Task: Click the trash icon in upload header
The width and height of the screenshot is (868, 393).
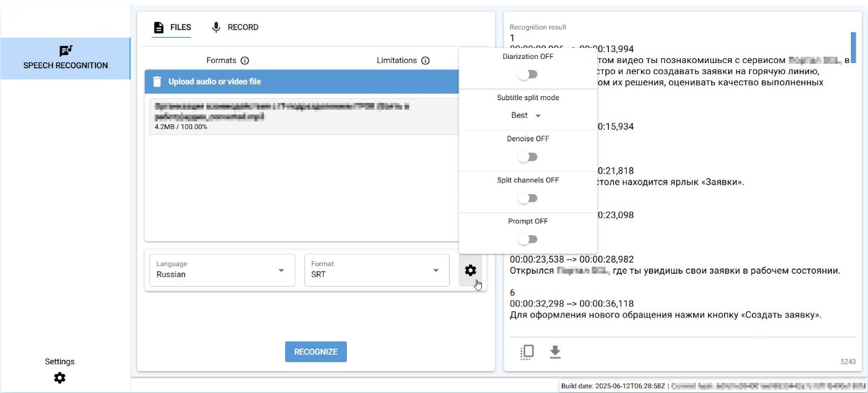Action: pos(157,82)
